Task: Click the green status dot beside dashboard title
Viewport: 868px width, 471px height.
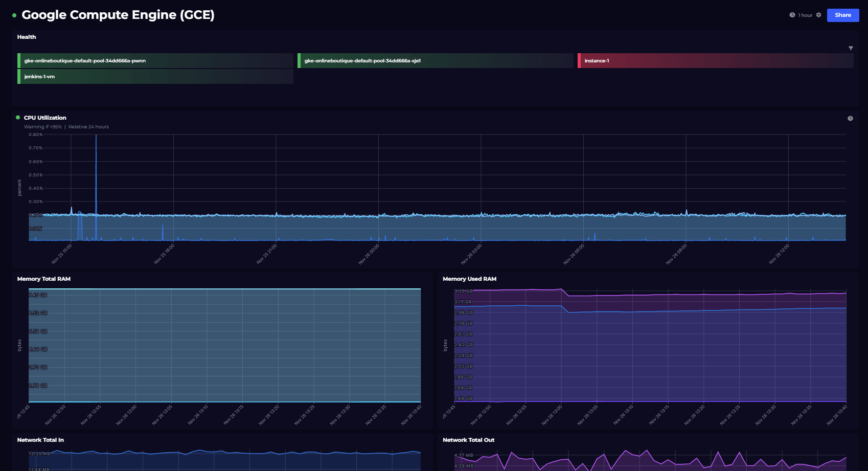Action: 14,15
